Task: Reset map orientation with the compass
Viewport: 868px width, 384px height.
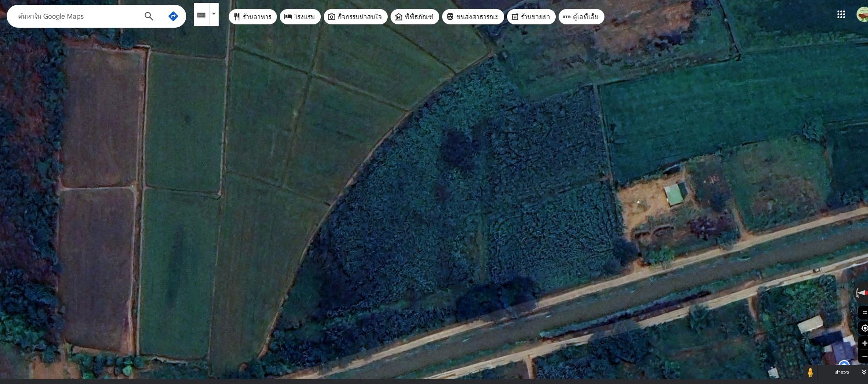Action: click(x=862, y=293)
